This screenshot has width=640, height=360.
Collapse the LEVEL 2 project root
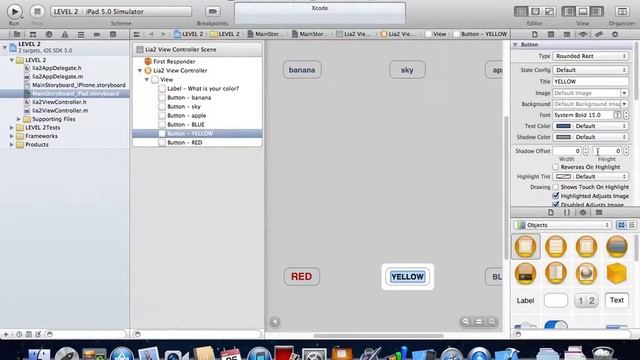coord(5,48)
